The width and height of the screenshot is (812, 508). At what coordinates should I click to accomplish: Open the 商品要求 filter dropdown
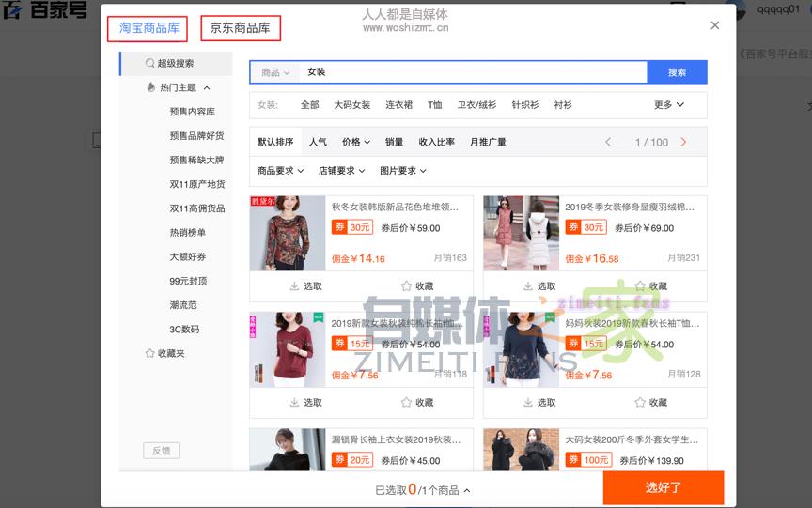coord(280,171)
